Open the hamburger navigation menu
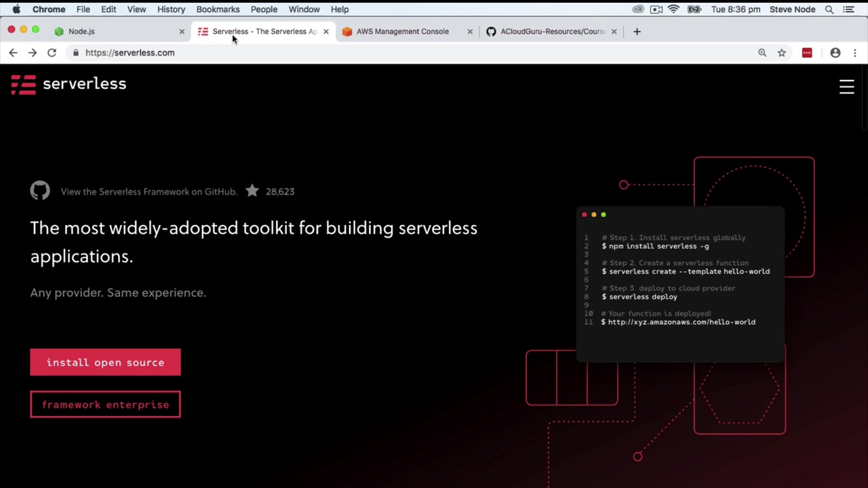Screen dimensions: 868x488 (x=846, y=87)
